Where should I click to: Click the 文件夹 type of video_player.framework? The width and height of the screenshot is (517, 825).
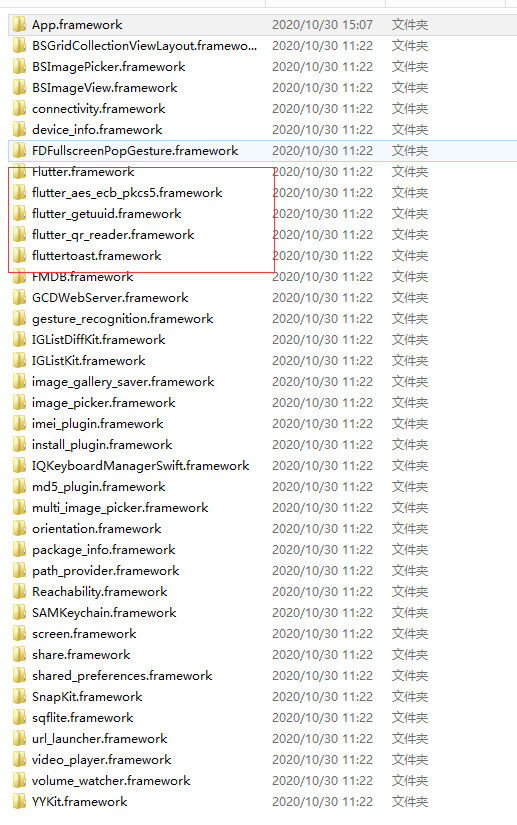[x=410, y=760]
